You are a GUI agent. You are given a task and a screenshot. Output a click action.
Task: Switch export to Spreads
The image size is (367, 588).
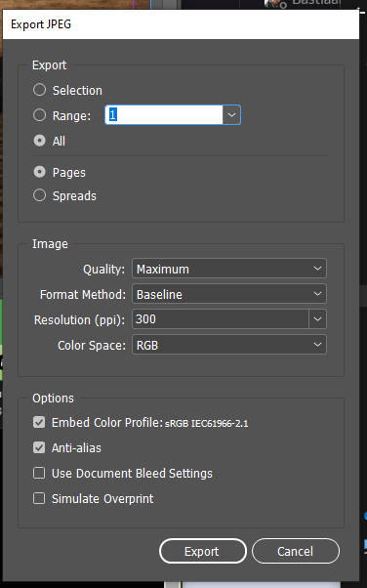(39, 195)
